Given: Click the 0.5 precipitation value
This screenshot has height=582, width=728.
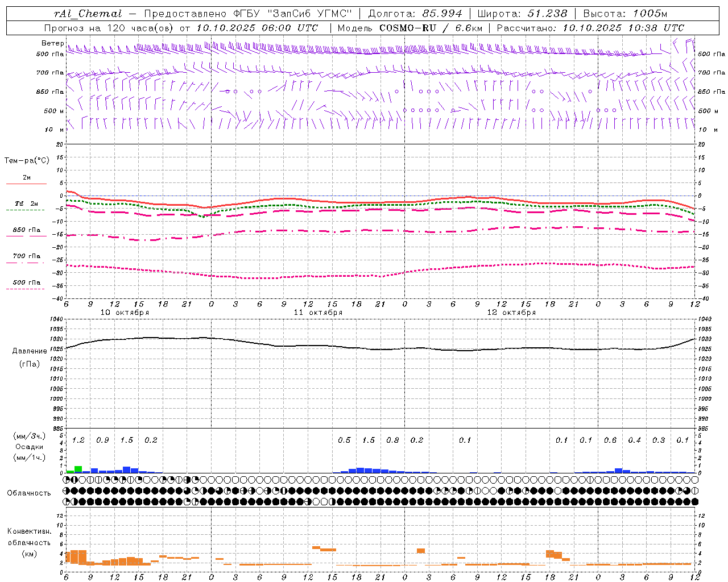Looking at the screenshot, I should point(344,440).
